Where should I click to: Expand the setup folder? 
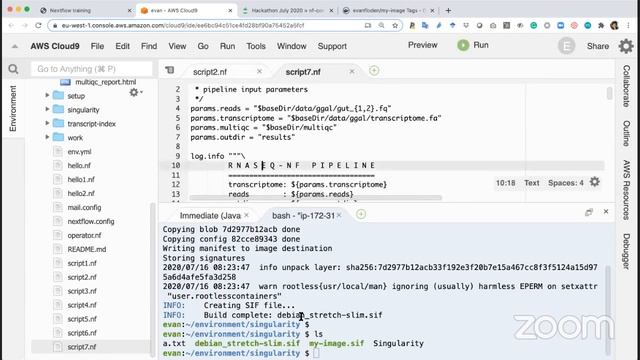tap(47, 96)
